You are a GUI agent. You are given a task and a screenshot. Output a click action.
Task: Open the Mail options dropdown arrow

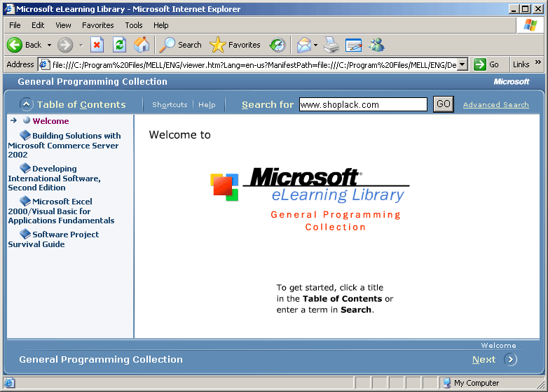tap(315, 45)
